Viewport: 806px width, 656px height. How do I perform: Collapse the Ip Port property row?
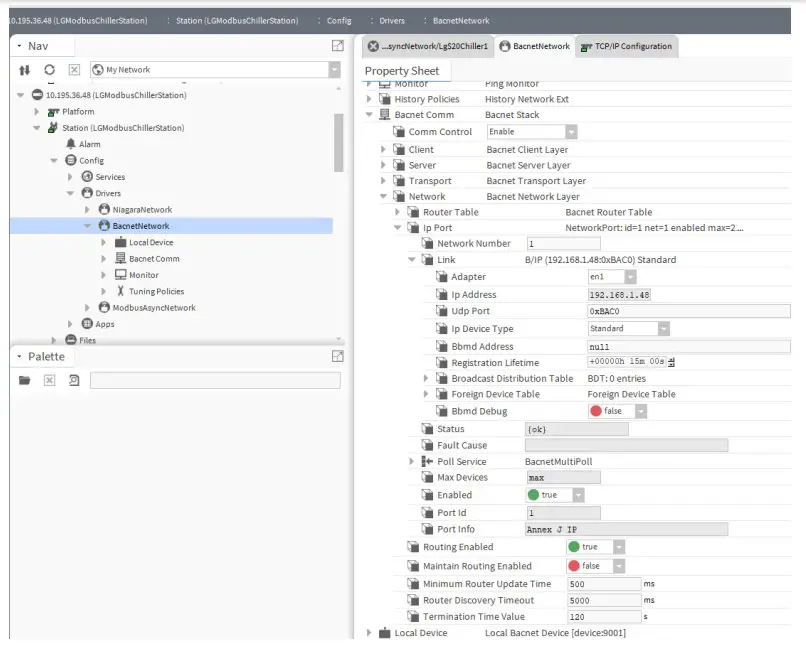point(397,227)
